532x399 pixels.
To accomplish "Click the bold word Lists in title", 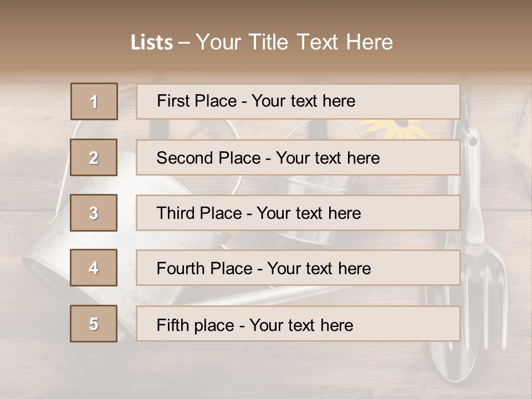I will pyautogui.click(x=152, y=43).
